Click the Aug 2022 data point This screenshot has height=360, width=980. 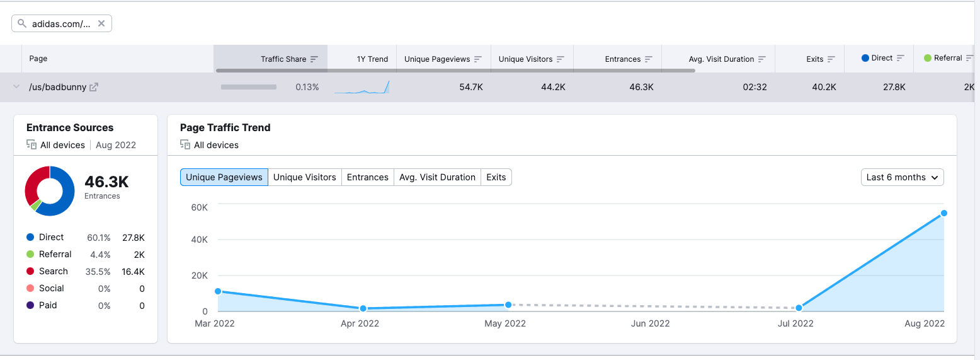pos(943,213)
